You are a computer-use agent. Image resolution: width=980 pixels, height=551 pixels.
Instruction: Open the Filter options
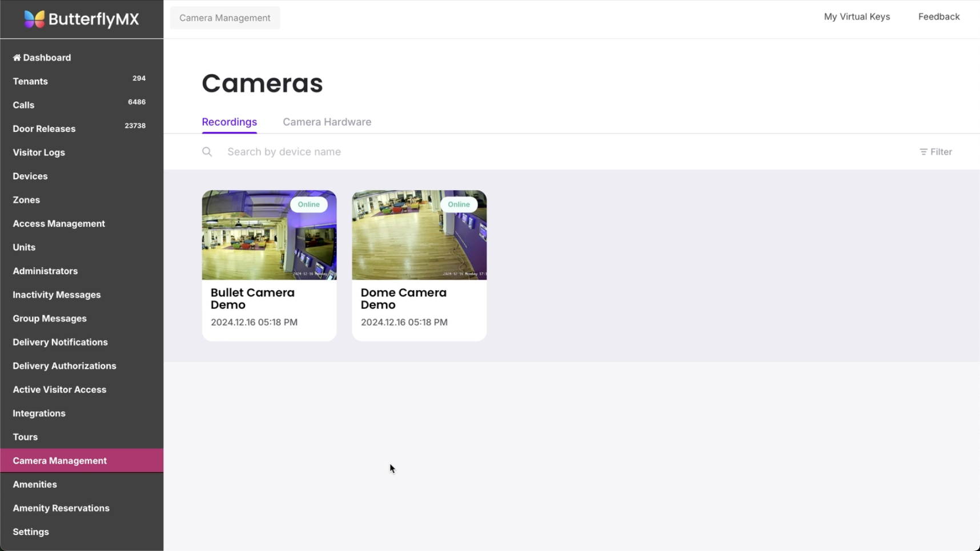pyautogui.click(x=935, y=152)
